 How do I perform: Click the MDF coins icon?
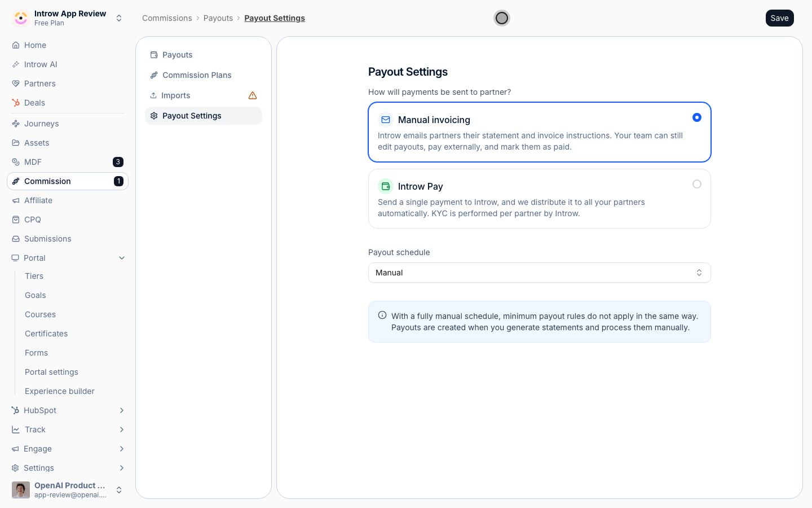16,162
